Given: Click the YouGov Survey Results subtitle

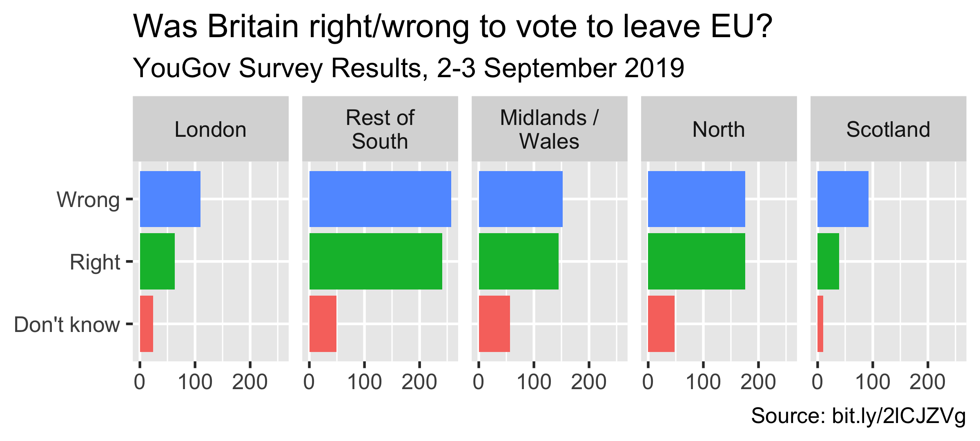Looking at the screenshot, I should click(409, 68).
